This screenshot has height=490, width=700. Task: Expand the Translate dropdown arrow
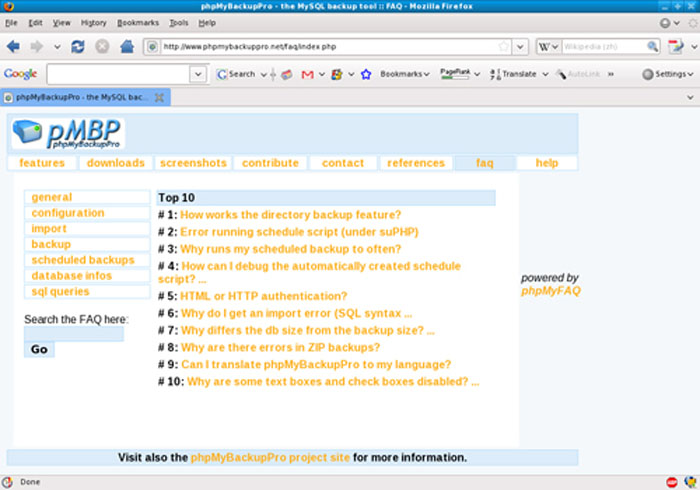[545, 74]
